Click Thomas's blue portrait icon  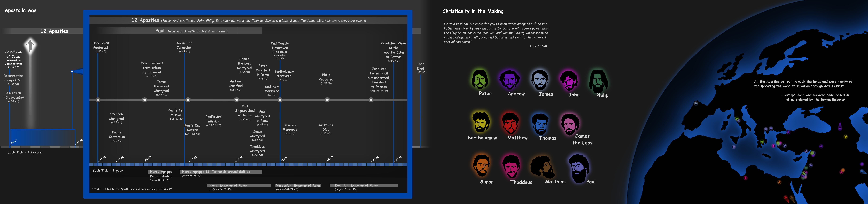click(540, 124)
